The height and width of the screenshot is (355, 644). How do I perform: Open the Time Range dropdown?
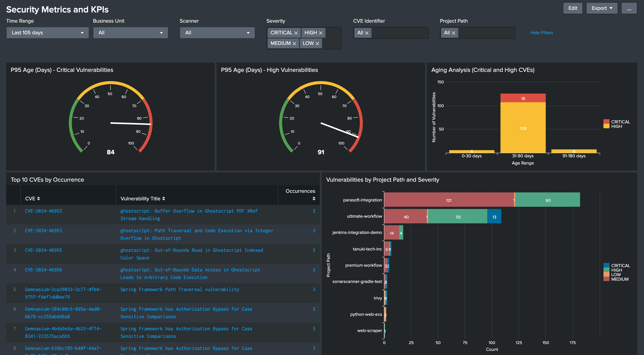coord(48,32)
